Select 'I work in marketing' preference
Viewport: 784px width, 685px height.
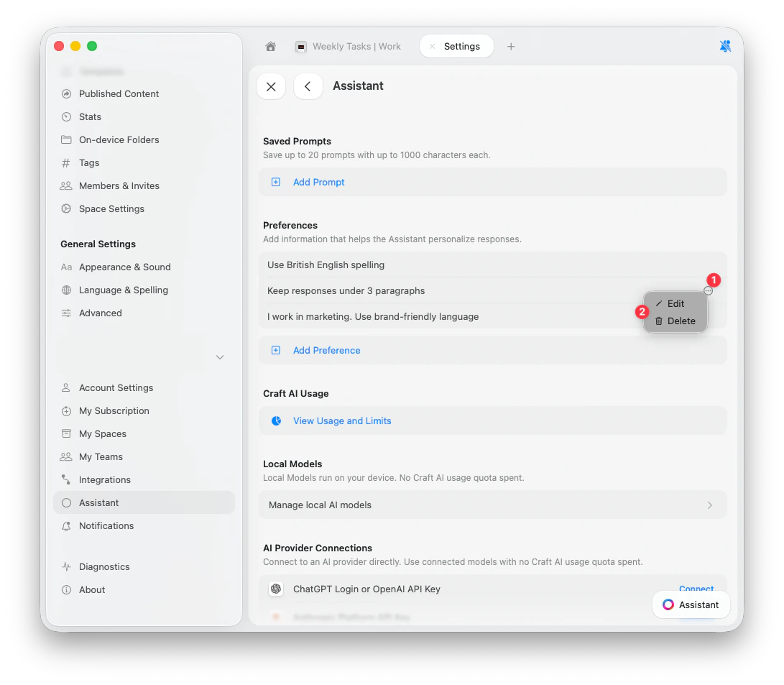(492, 317)
